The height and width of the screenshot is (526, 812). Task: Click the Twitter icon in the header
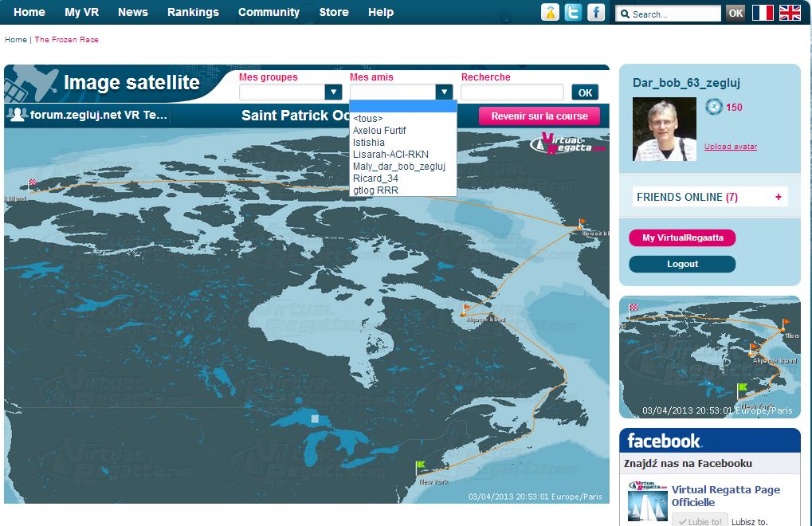pos(572,12)
